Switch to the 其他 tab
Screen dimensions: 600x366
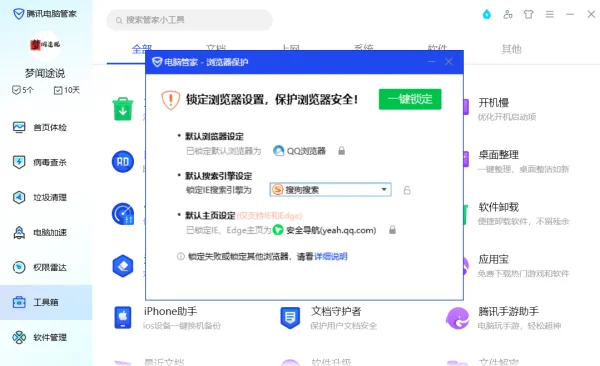(x=511, y=49)
